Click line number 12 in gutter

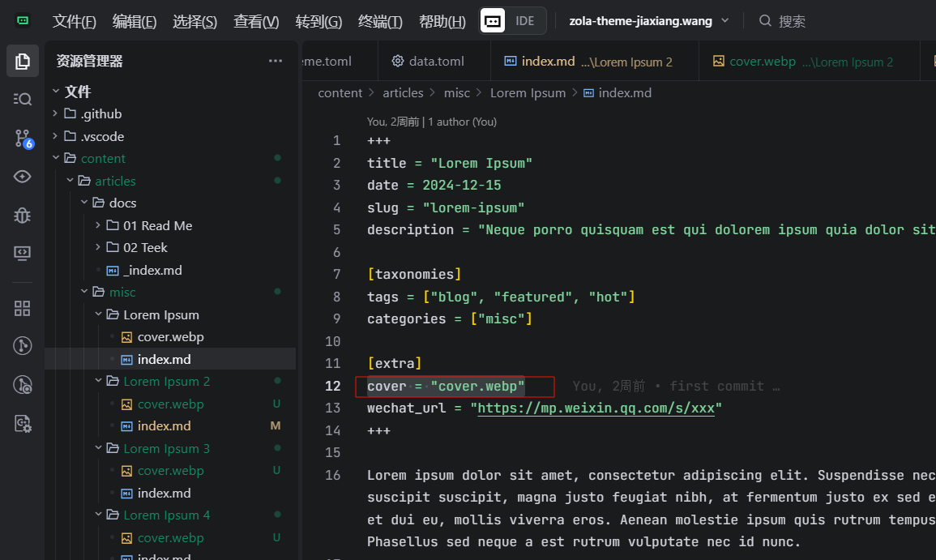point(332,386)
